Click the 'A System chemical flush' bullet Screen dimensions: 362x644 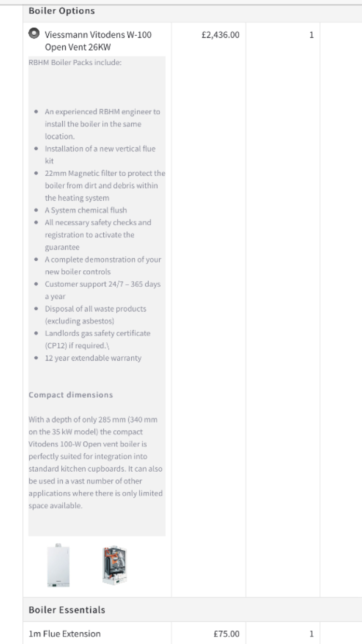86,210
